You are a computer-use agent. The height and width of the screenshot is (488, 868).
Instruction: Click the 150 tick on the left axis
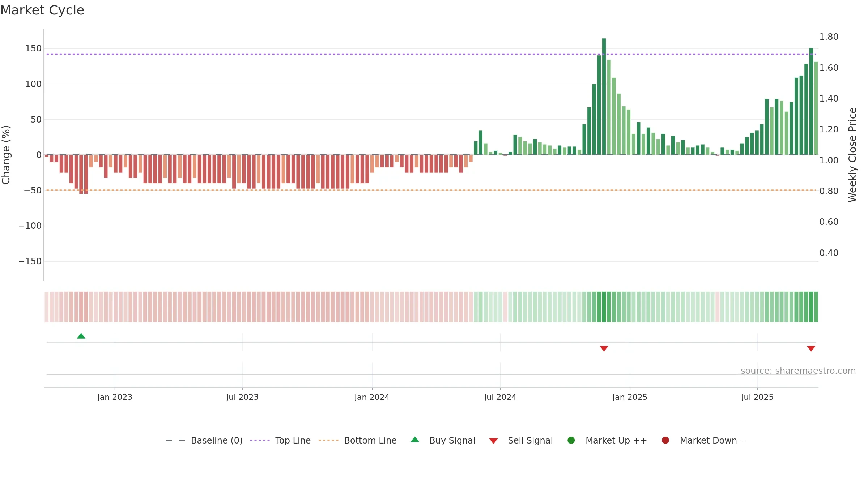[33, 48]
